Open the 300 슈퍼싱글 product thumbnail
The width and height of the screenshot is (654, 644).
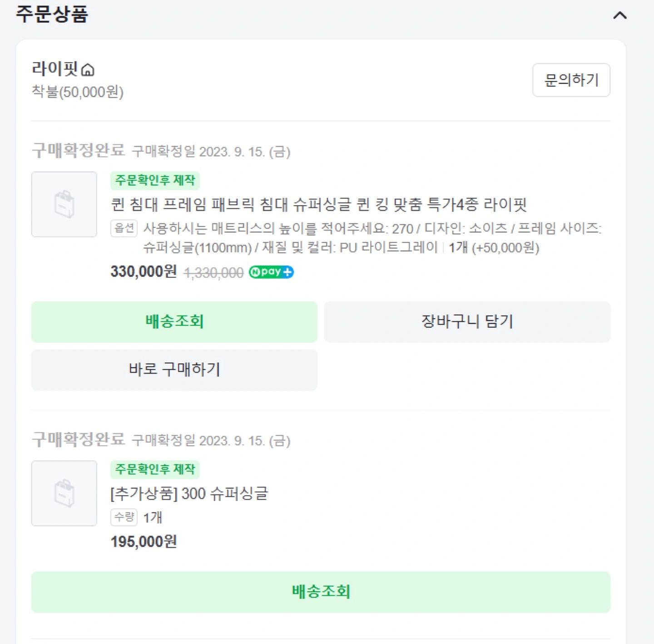64,493
